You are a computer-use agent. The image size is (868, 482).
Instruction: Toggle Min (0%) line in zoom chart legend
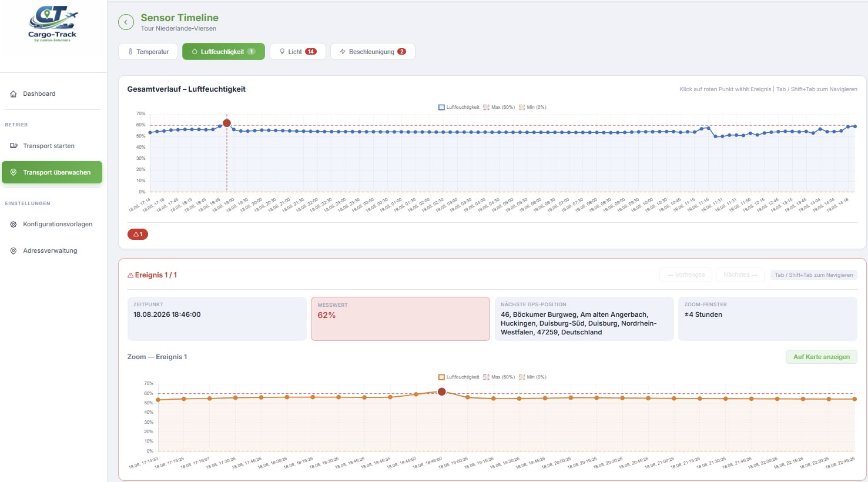[532, 377]
